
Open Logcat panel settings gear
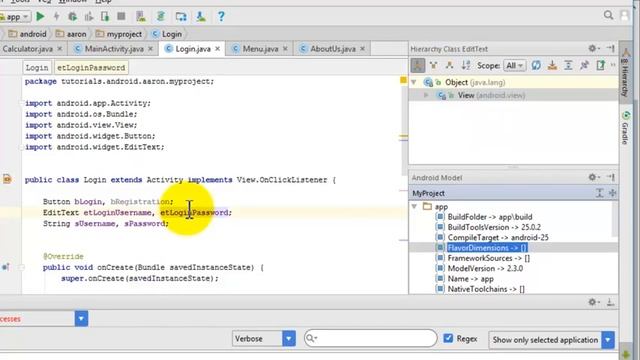[593, 302]
